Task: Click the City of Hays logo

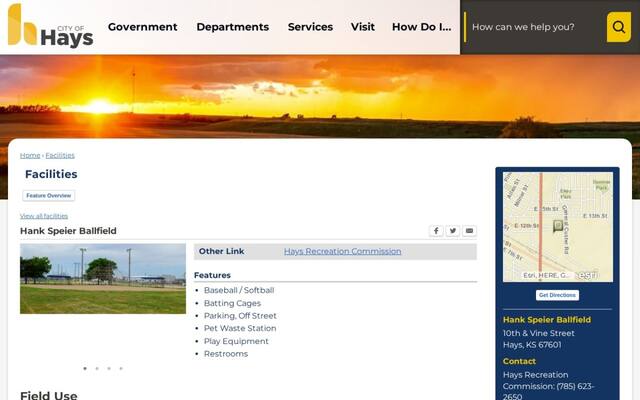Action: [x=51, y=25]
